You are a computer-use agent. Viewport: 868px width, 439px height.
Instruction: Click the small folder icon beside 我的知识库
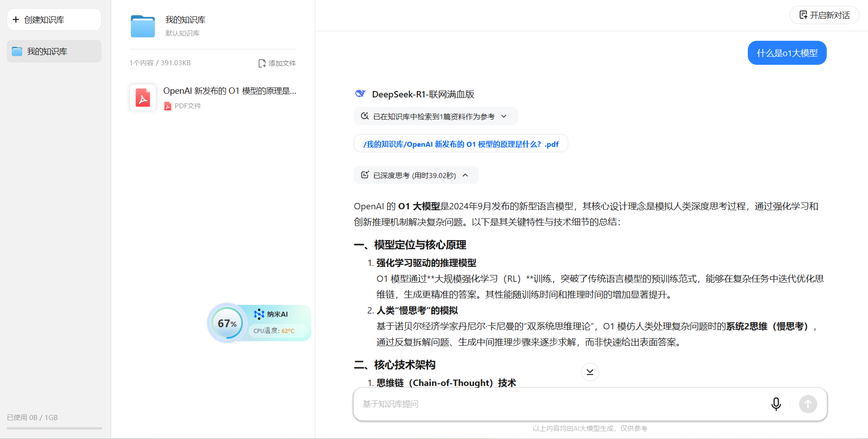point(17,51)
